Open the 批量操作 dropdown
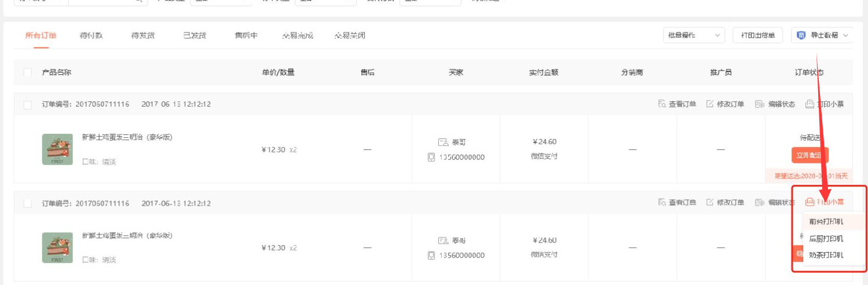Screen dimensions: 868x285 694,35
